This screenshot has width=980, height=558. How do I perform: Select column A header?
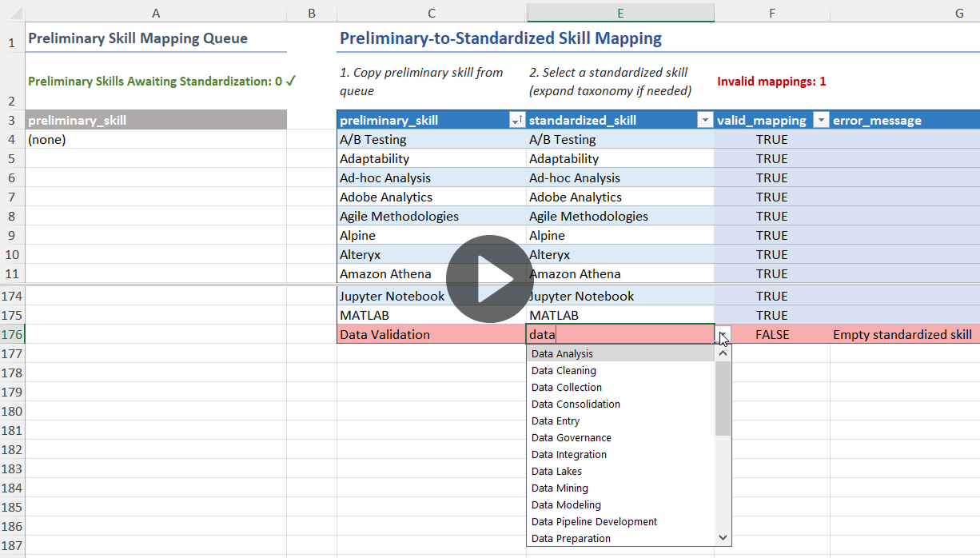click(156, 13)
